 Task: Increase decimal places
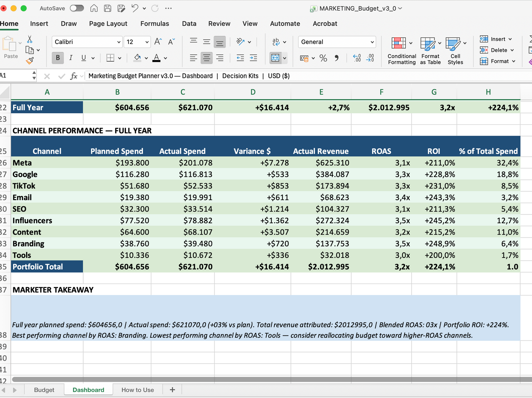tap(357, 58)
